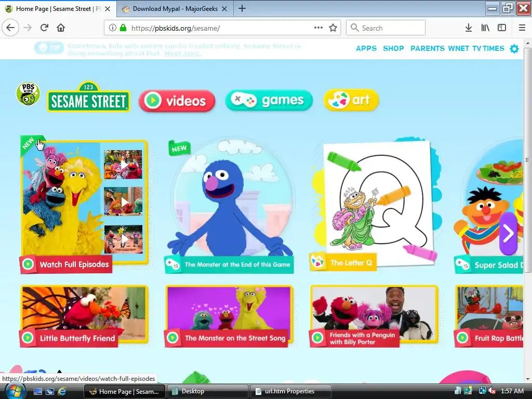Play The Monster at the End of this Game
Image resolution: width=532 pixels, height=399 pixels.
(x=229, y=205)
